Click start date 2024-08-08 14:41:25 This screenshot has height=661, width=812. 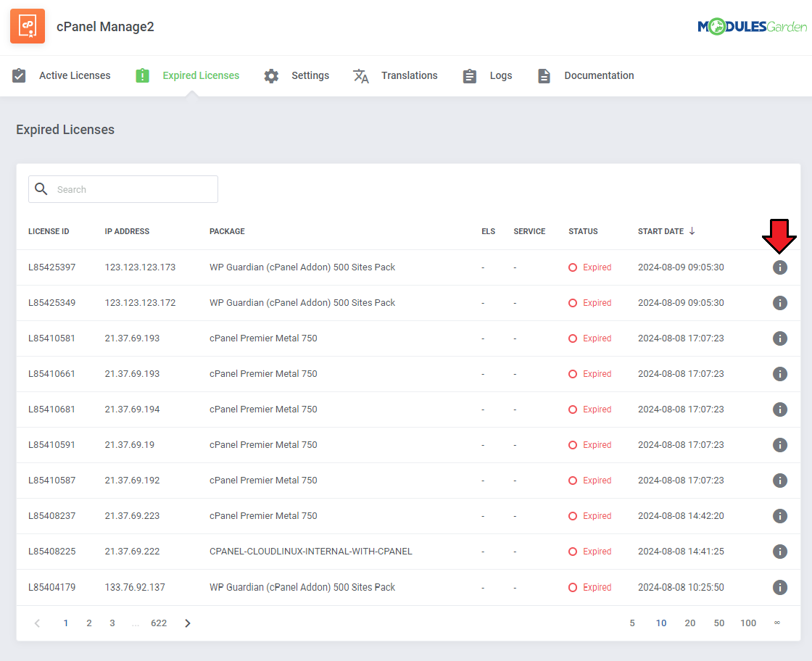[681, 552]
